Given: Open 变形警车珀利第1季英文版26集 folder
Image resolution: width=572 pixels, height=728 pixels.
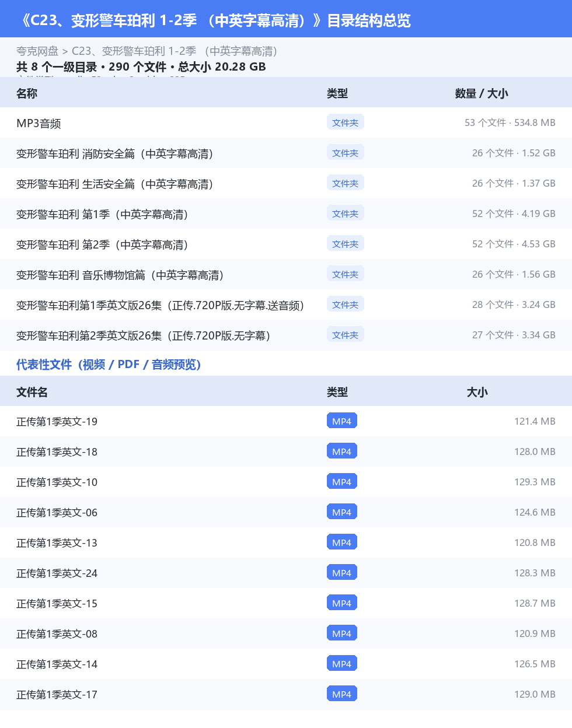Looking at the screenshot, I should click(286, 304).
